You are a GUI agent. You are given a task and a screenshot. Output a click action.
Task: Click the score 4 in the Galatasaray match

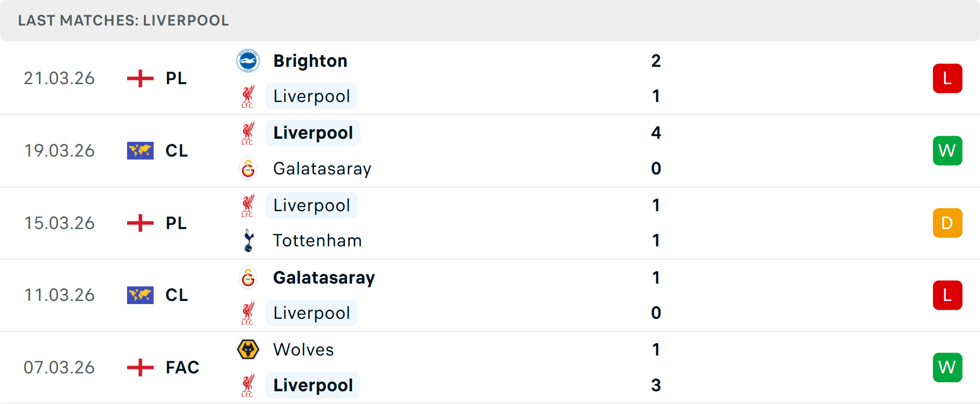(656, 133)
